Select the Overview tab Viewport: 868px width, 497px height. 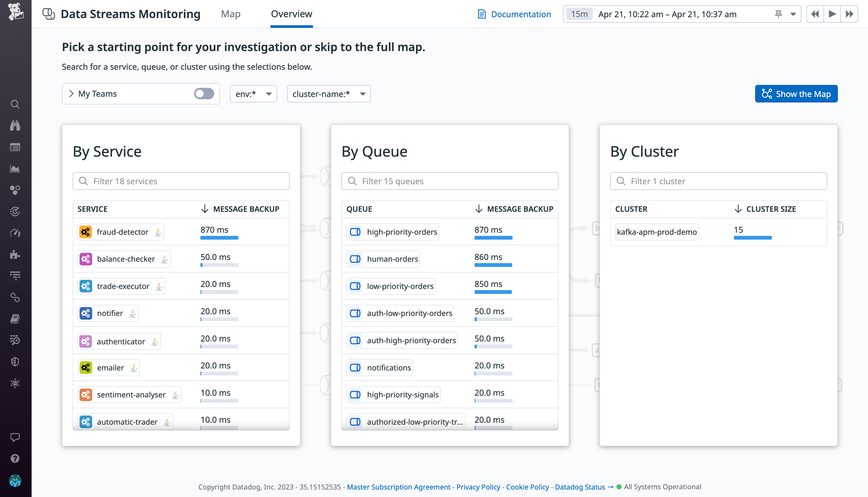pos(291,14)
